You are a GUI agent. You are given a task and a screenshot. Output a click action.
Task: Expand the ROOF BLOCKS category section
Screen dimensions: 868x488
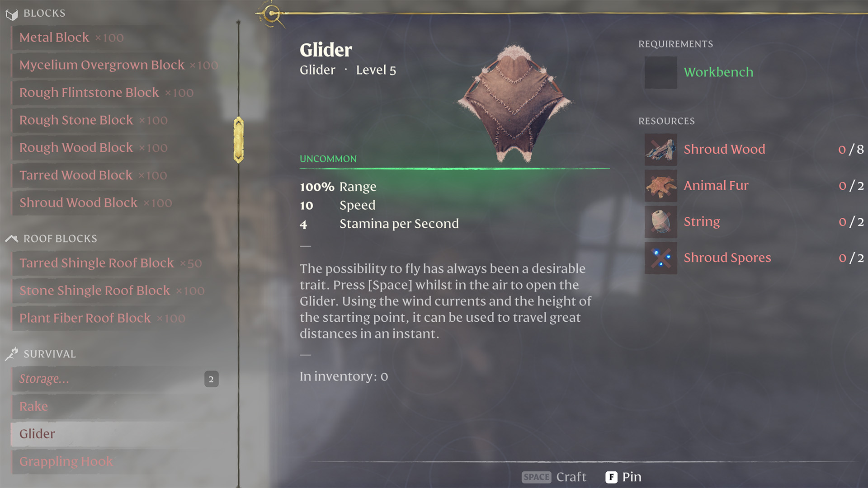60,238
